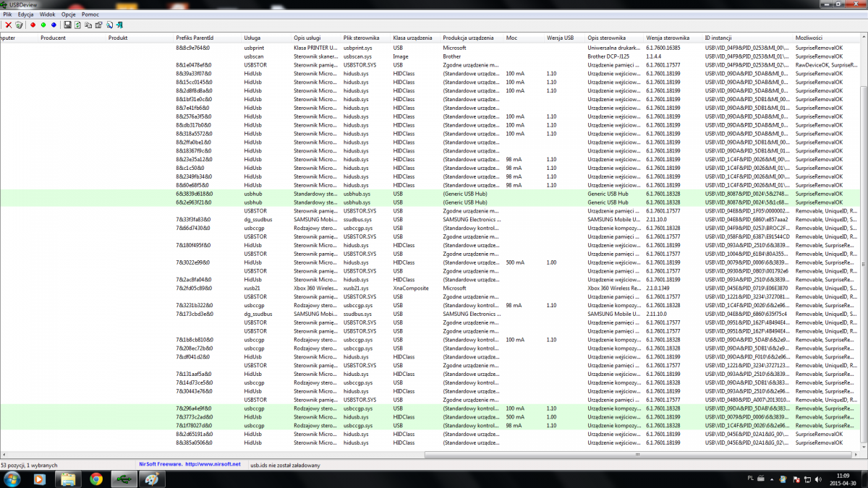
Task: Open the Plik menu
Action: point(7,14)
